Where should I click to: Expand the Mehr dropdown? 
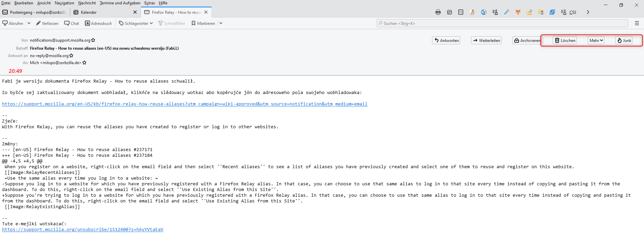coord(596,40)
